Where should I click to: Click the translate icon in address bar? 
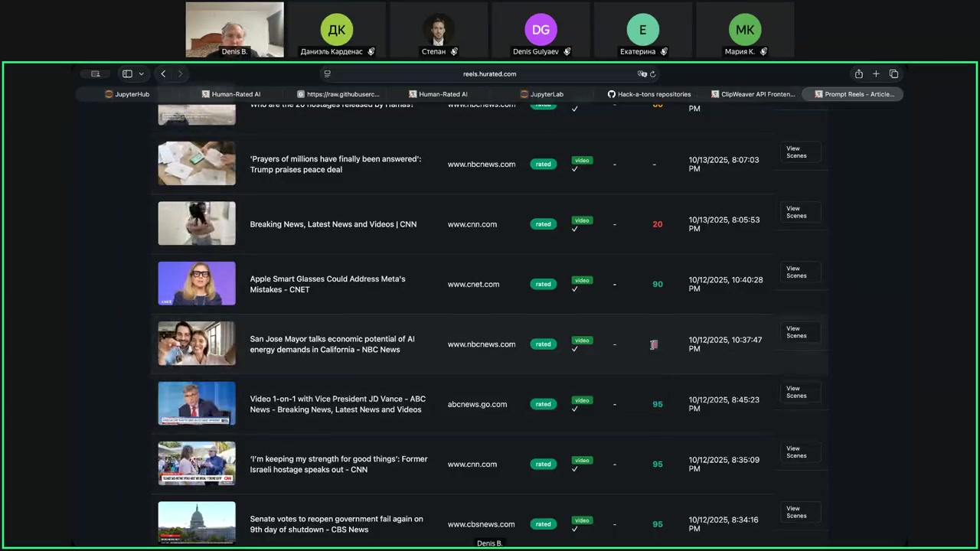pos(642,74)
